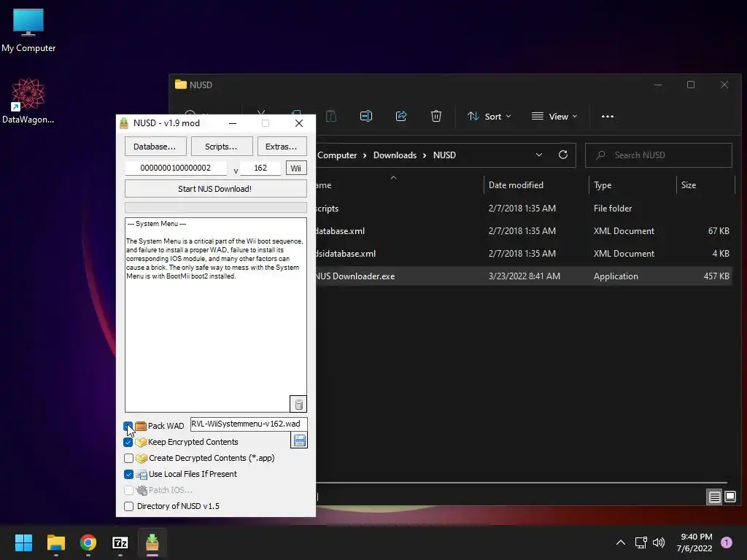This screenshot has height=560, width=747.
Task: Click the NUSD download progress bar
Action: pyautogui.click(x=215, y=208)
